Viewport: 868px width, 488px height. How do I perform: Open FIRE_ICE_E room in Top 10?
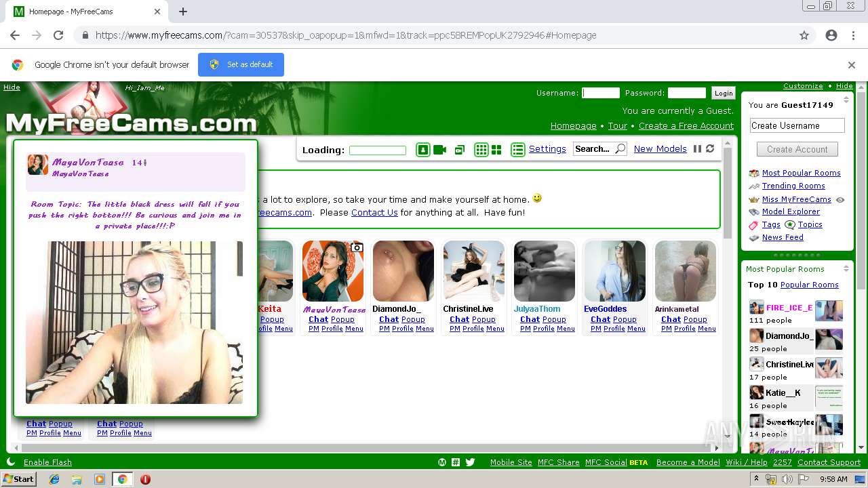789,308
